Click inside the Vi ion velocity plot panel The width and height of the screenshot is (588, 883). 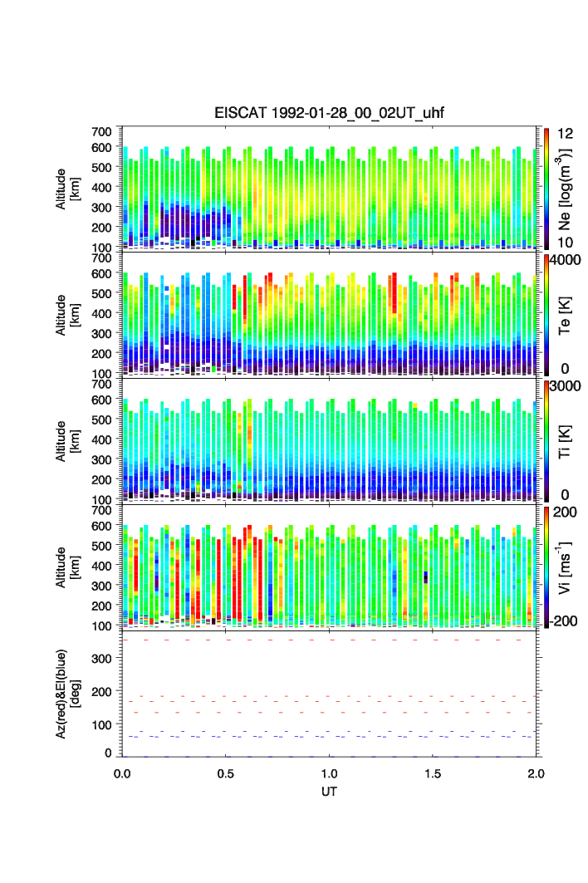pyautogui.click(x=330, y=567)
